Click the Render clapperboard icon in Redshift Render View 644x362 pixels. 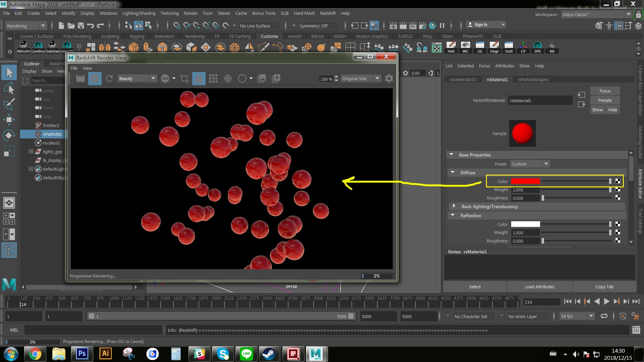coord(80,78)
